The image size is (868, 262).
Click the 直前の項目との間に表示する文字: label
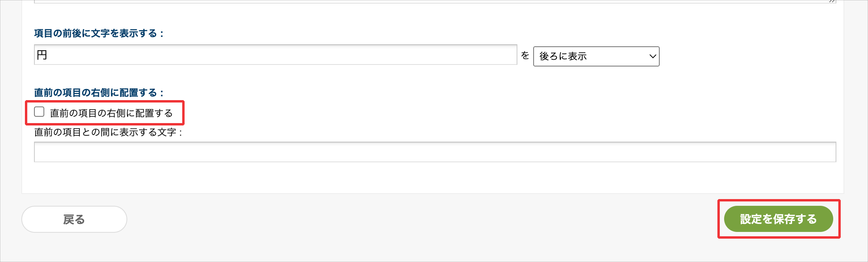click(x=108, y=133)
